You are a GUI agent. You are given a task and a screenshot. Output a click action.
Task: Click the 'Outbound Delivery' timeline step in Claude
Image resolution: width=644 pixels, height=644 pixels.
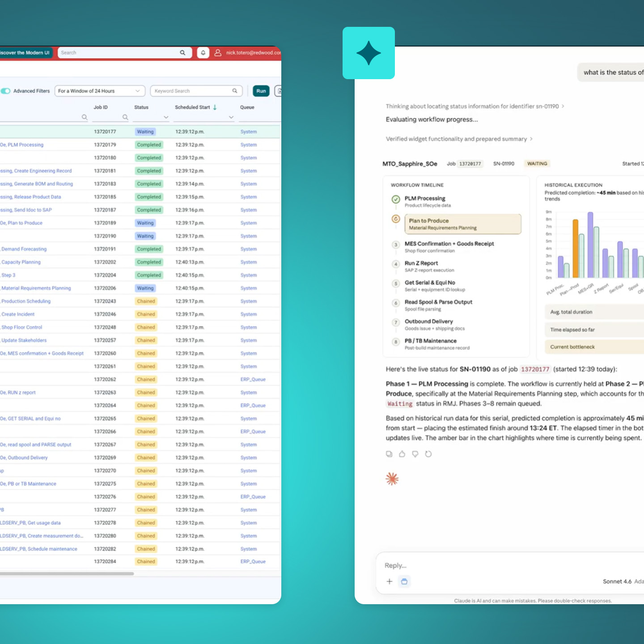click(435, 325)
